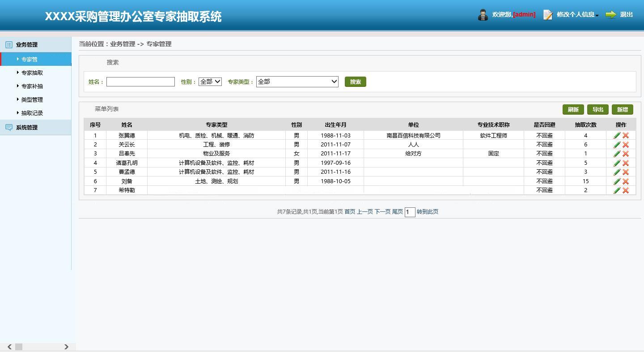Edit the row for 关云长
This screenshot has width=644, height=352.
[x=617, y=145]
